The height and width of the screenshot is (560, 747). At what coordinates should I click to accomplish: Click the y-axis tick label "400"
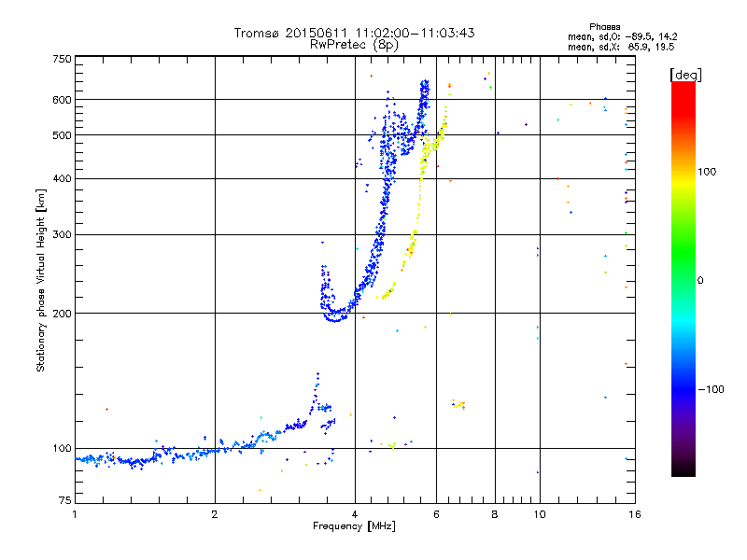62,179
